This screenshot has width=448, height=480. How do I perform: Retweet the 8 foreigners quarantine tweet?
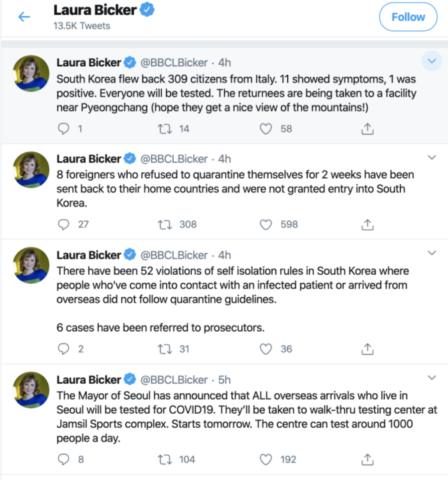[164, 224]
